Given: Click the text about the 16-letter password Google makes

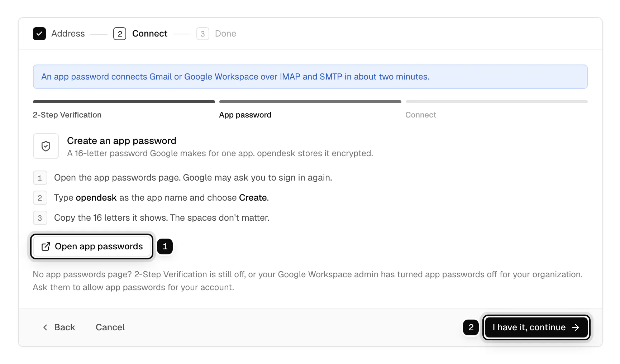Looking at the screenshot, I should tap(220, 153).
